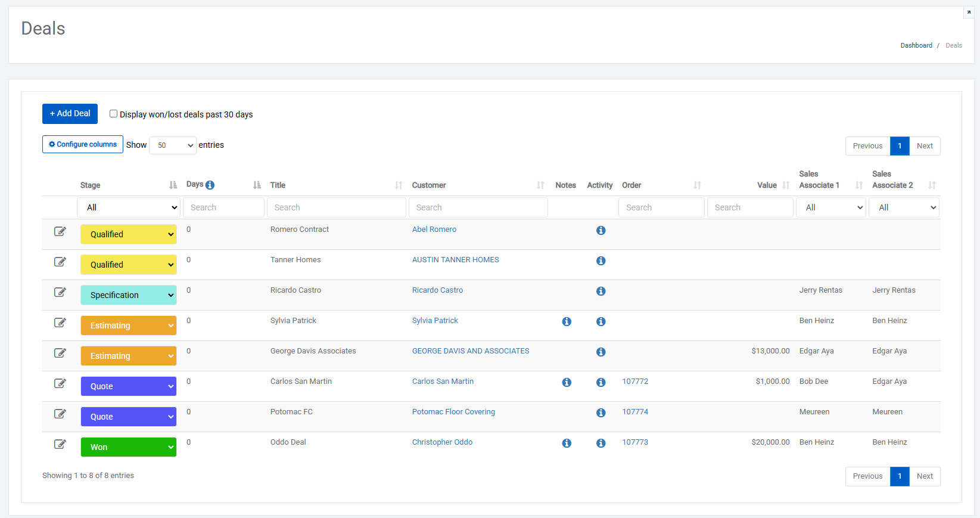The image size is (980, 518).
Task: Focus the Value search field
Action: pos(750,207)
